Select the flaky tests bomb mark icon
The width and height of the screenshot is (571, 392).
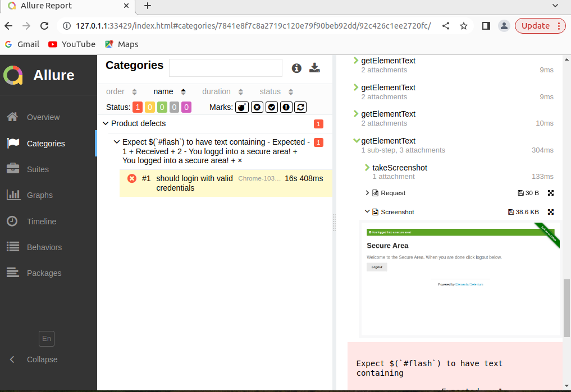point(242,107)
